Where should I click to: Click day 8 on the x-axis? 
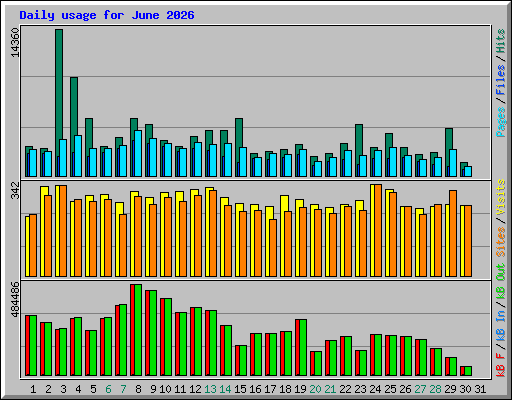[x=138, y=389]
